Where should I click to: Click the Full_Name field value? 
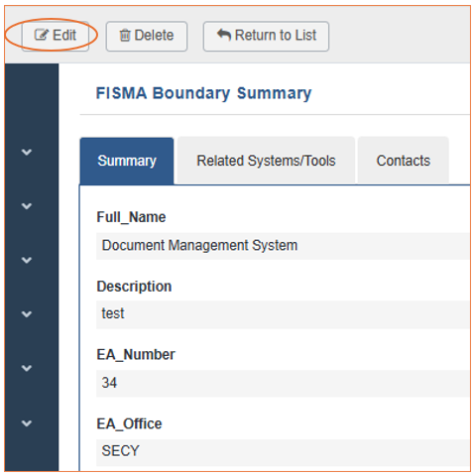283,246
